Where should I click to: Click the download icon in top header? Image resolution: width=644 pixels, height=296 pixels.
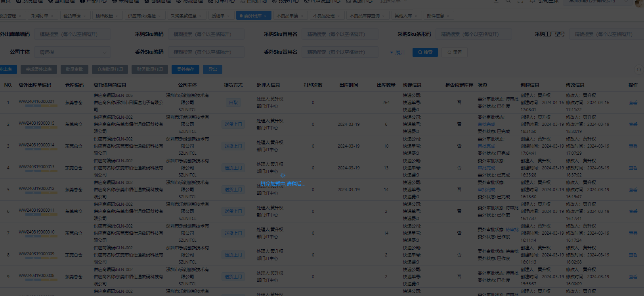(x=496, y=1)
